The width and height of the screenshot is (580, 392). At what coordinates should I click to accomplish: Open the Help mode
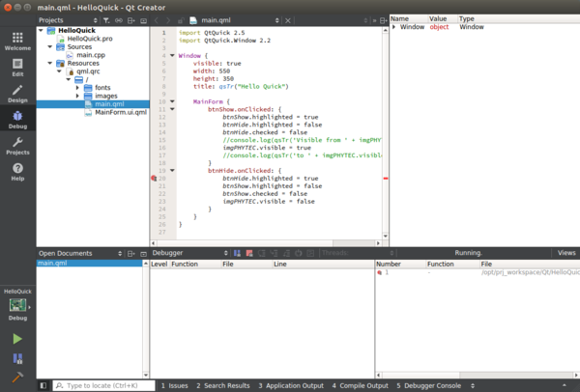tap(17, 172)
